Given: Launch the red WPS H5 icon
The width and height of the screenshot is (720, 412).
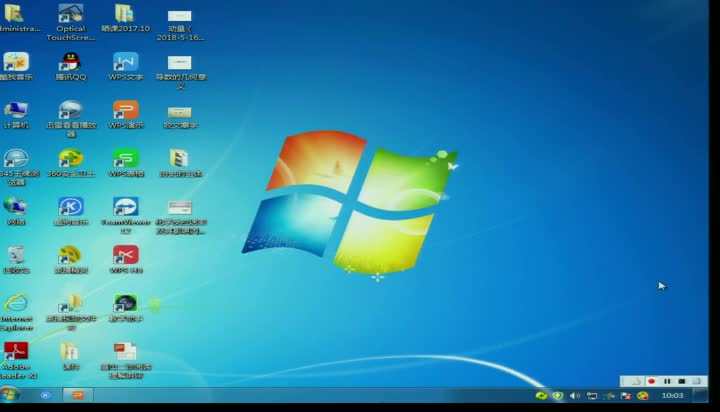Looking at the screenshot, I should click(125, 260).
